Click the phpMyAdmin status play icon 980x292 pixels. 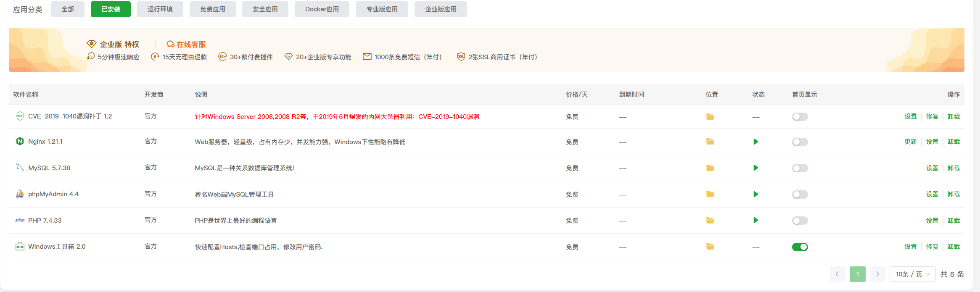tap(756, 194)
